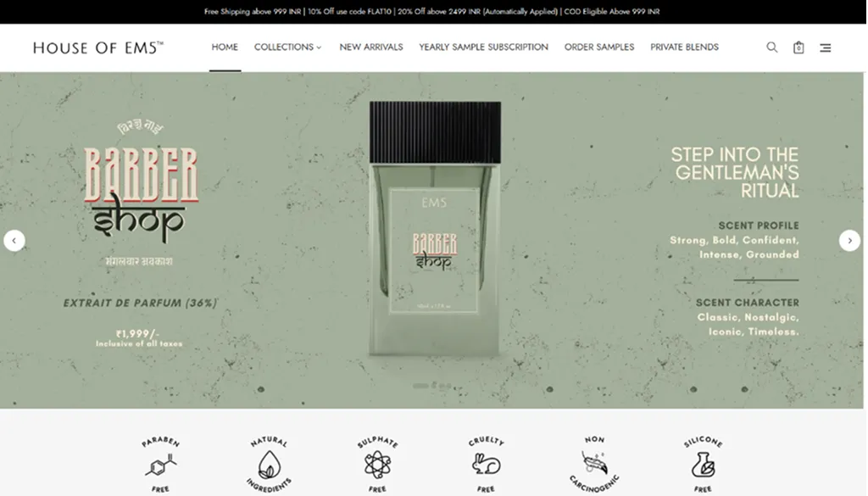The height and width of the screenshot is (496, 868).
Task: Open Yearly Sample Subscription page
Action: pos(483,47)
